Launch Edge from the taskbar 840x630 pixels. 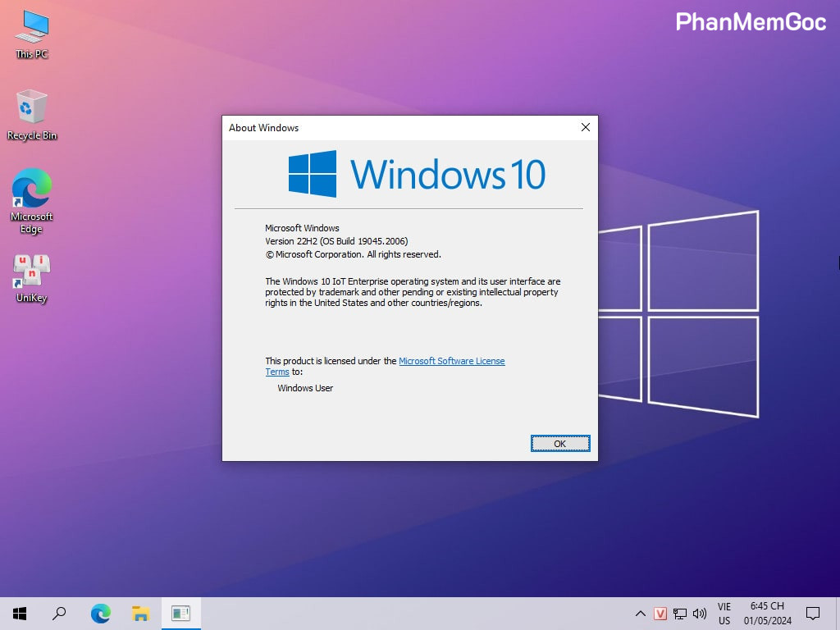pyautogui.click(x=100, y=613)
